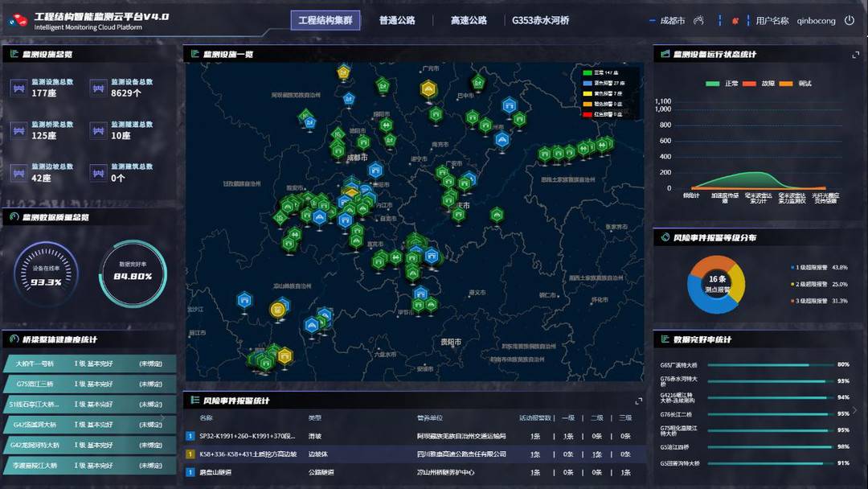
Task: Click the weather icon beside 成都市
Action: (698, 21)
